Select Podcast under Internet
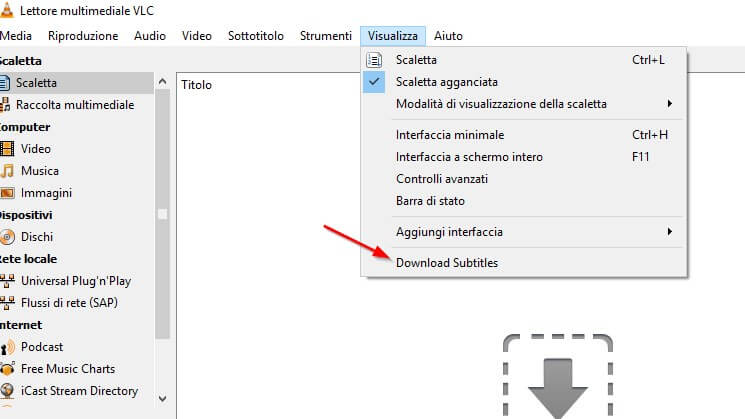The height and width of the screenshot is (419, 745). [x=76, y=347]
